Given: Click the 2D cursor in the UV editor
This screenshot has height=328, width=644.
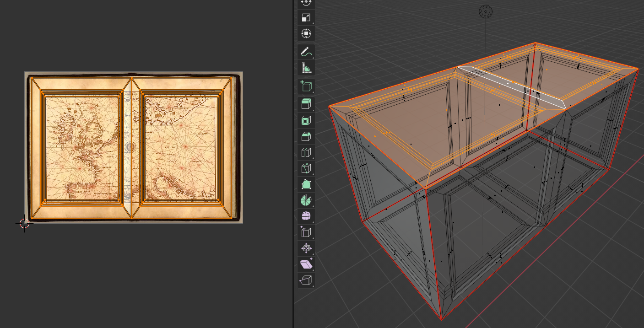Looking at the screenshot, I should click(x=24, y=223).
